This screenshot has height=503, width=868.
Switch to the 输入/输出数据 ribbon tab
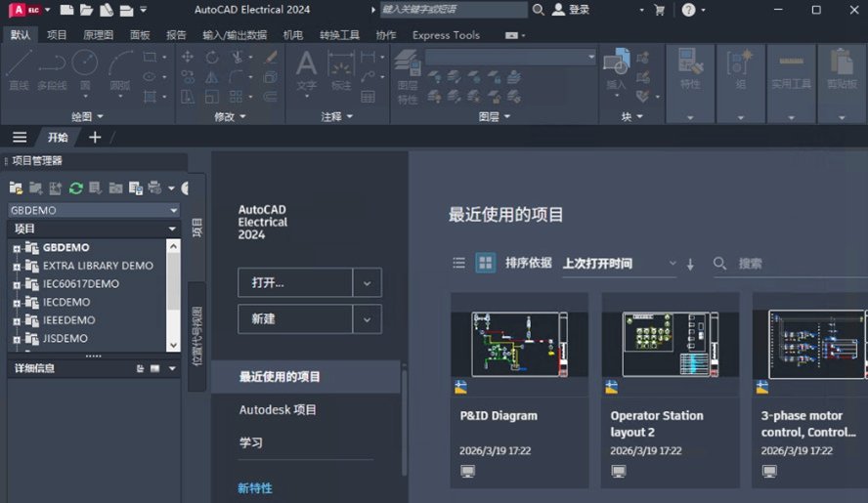tap(235, 35)
